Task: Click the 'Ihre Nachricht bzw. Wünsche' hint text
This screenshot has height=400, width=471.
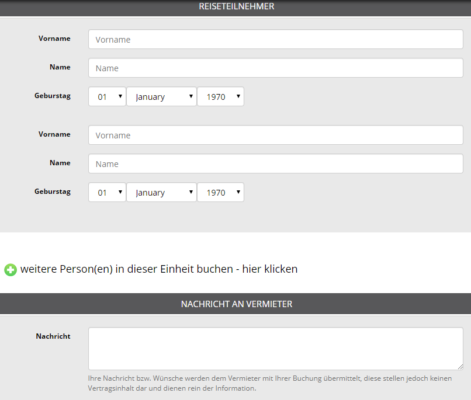Action: pos(270,383)
